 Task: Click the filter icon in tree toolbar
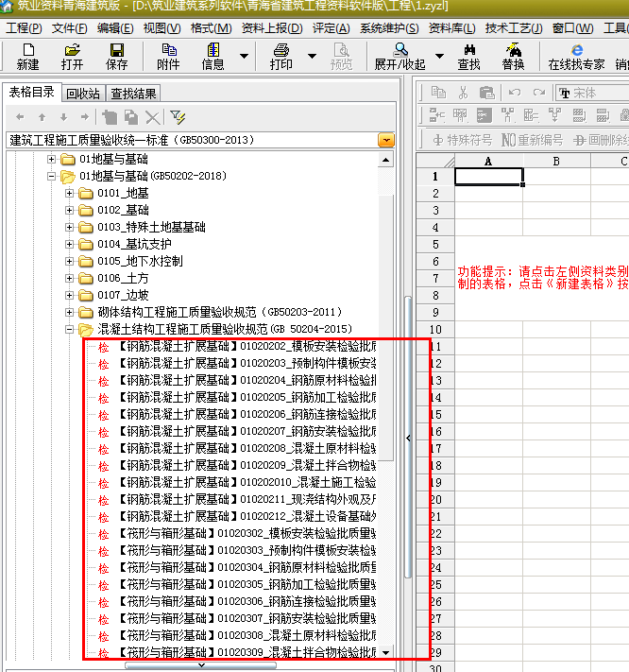click(178, 117)
